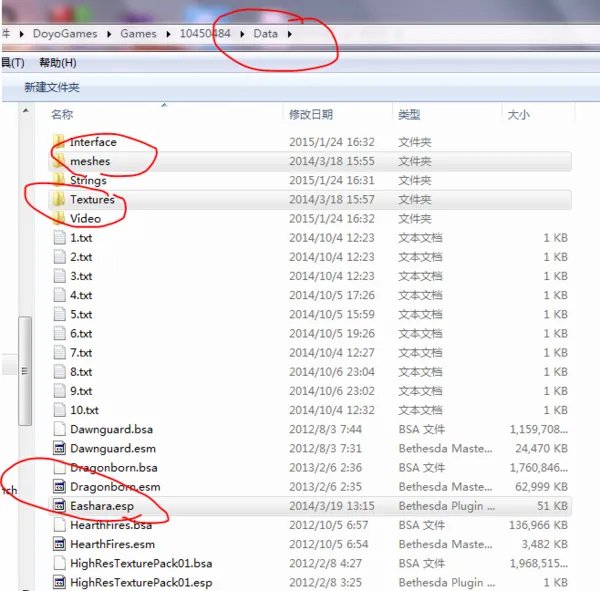This screenshot has height=591, width=600.
Task: Click the 24,470 KB size value
Action: [541, 448]
